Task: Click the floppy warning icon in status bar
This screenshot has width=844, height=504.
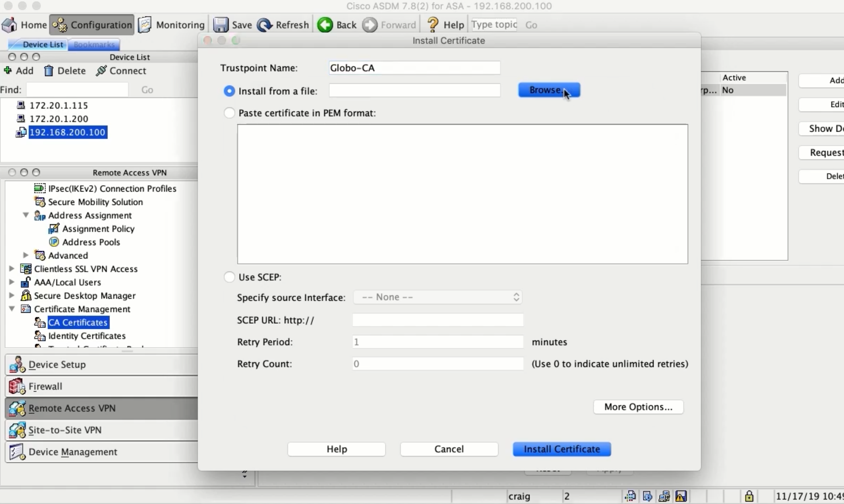Action: [681, 496]
